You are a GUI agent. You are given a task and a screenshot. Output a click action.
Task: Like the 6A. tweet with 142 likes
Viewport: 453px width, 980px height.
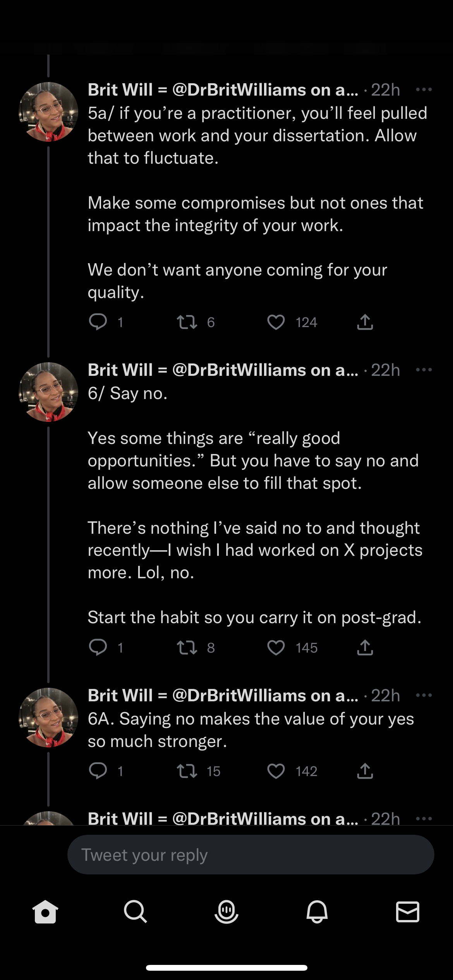click(x=276, y=771)
